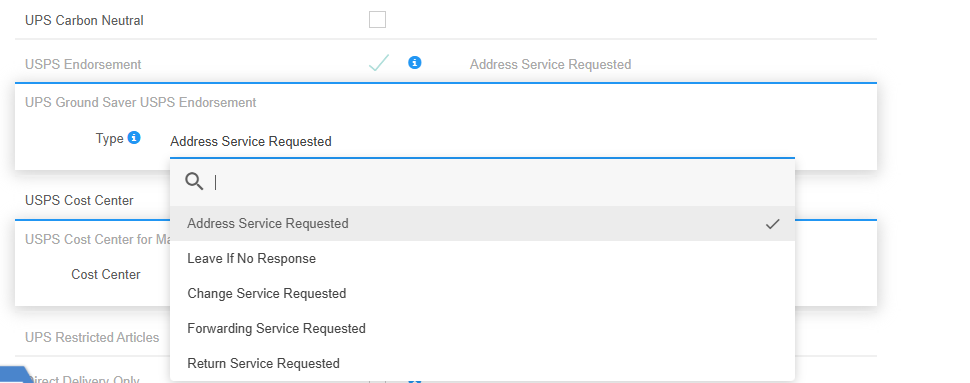Click the search magnifier icon in dropdown
The width and height of the screenshot is (970, 383).
point(194,181)
